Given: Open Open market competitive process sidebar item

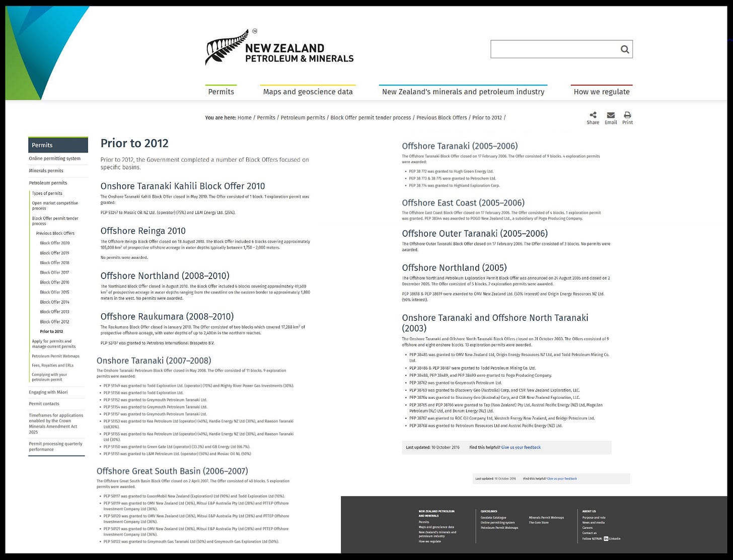Looking at the screenshot, I should [x=55, y=205].
